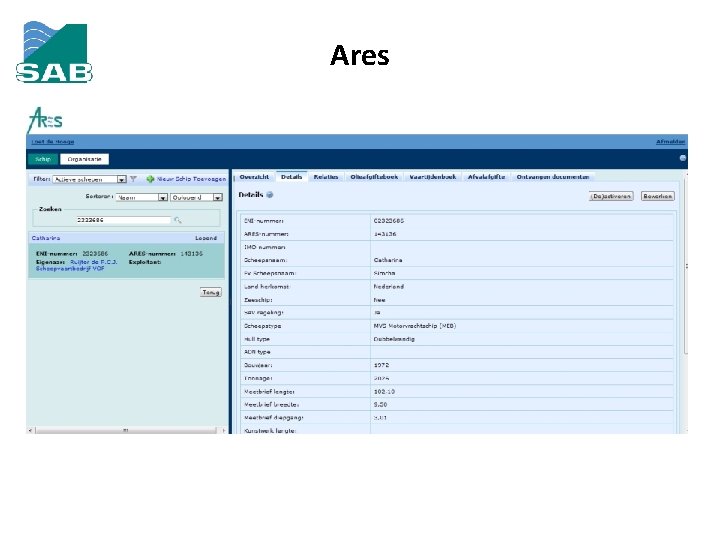This screenshot has width=720, height=540.
Task: Click the Hull type value Dubbelwandig
Action: pyautogui.click(x=394, y=339)
